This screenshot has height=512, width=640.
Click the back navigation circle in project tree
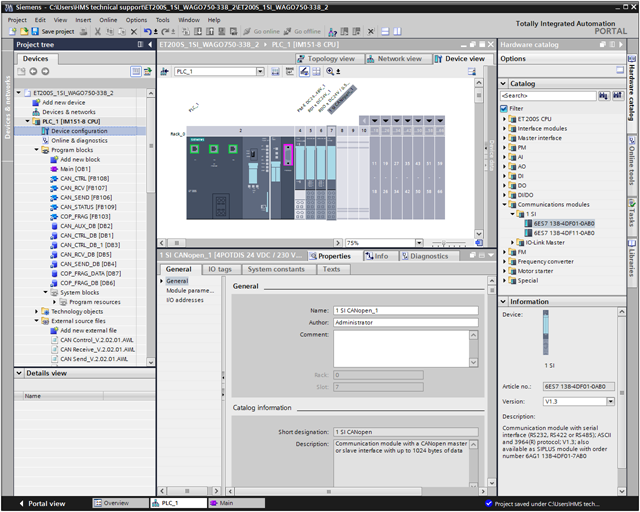(x=33, y=71)
